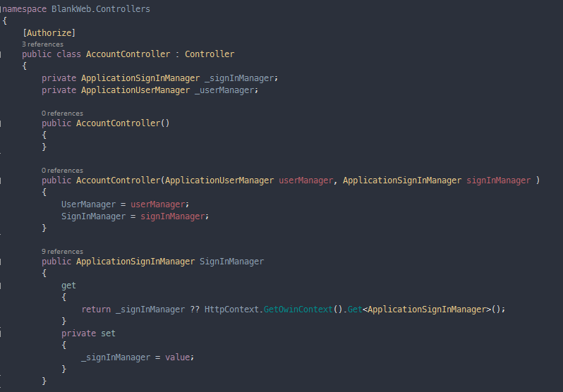This screenshot has width=563, height=392.
Task: Click "SignInManager" on the left of "= signInManager"
Action: [x=93, y=216]
